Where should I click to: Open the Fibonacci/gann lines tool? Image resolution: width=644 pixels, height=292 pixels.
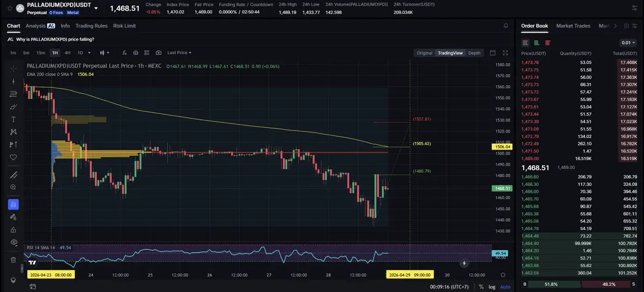(13, 94)
